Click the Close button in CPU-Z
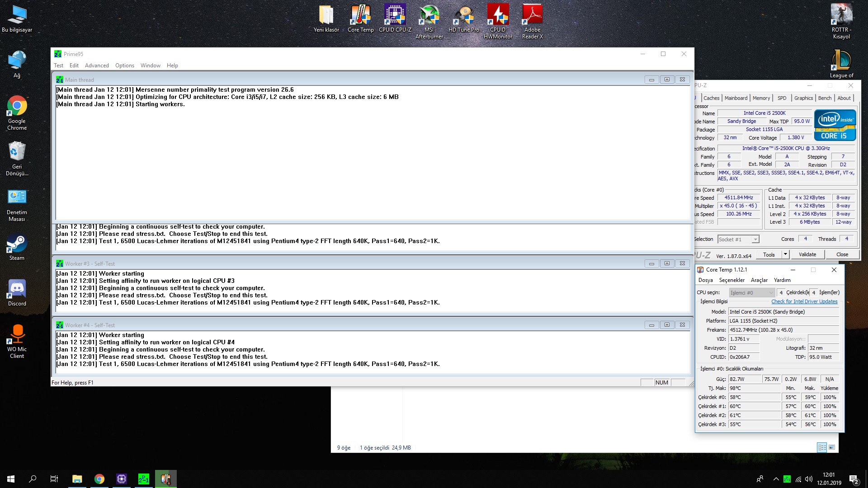Screen dimensions: 868x488 click(842, 254)
